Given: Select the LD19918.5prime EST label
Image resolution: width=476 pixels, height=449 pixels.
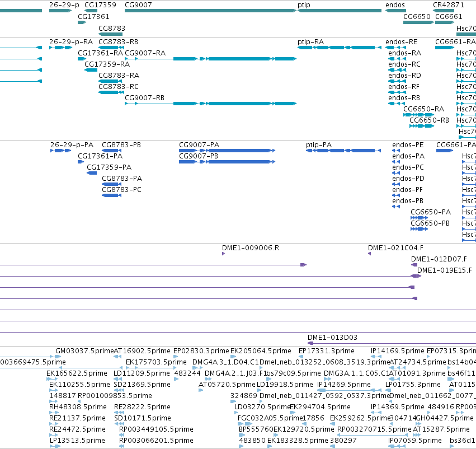Looking at the screenshot, I should pyautogui.click(x=285, y=385).
